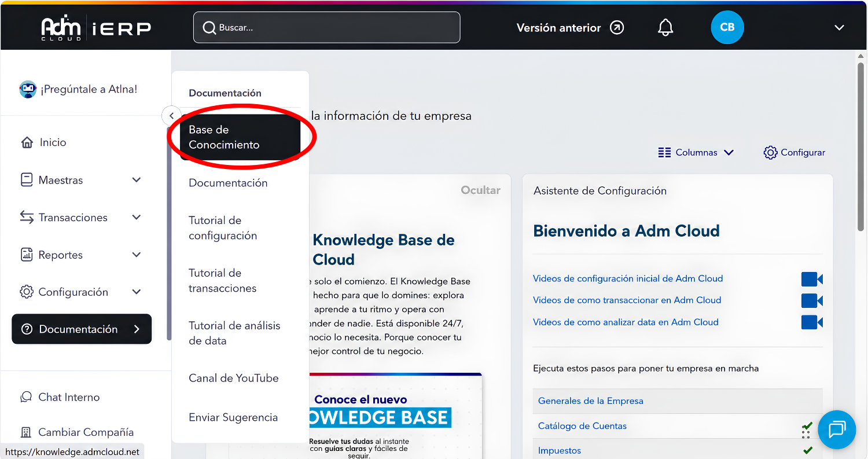This screenshot has height=459, width=868.
Task: Hide the banner with Ocultar
Action: tap(480, 190)
